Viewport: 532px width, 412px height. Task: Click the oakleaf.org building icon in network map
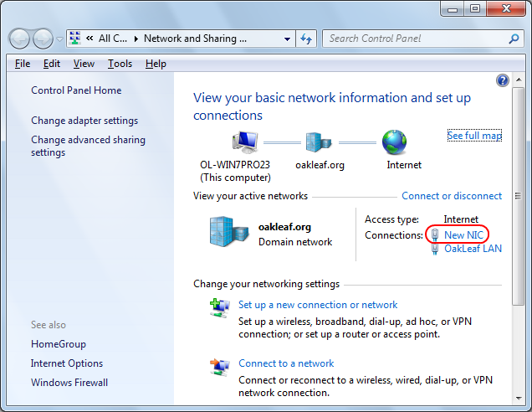coord(318,142)
